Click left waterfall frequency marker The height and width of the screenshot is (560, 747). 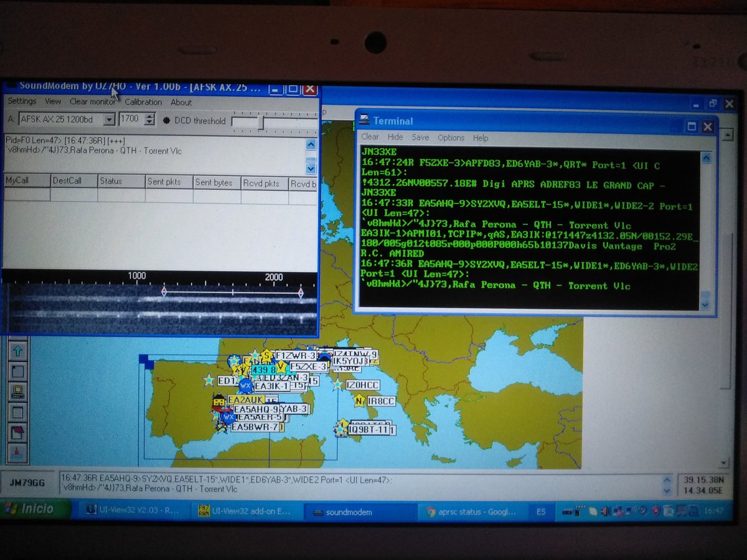[164, 291]
